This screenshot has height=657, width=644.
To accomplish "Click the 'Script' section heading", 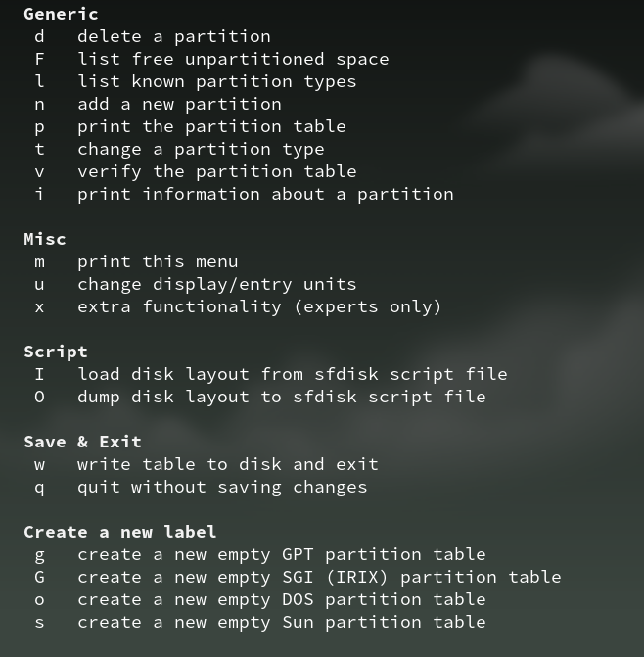I will click(x=56, y=352).
